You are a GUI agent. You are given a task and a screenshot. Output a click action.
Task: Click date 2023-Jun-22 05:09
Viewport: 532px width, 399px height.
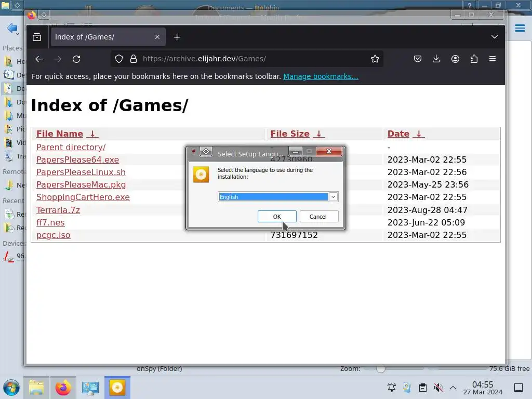coord(426,222)
